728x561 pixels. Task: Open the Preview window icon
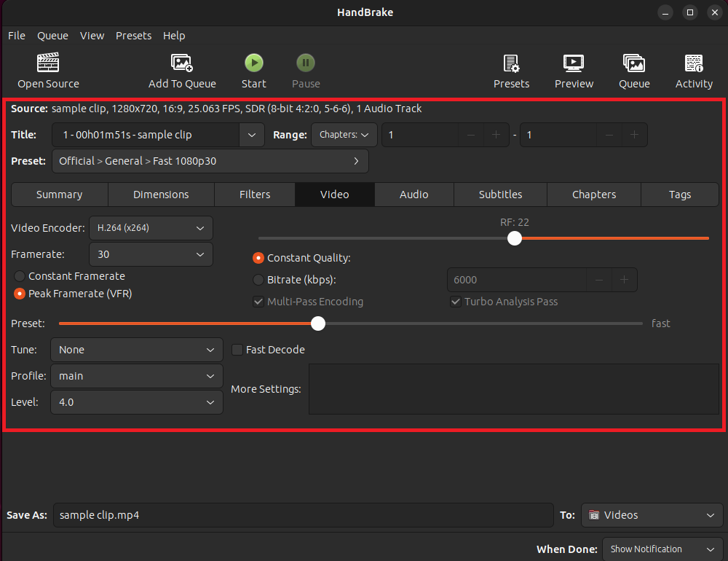(574, 69)
